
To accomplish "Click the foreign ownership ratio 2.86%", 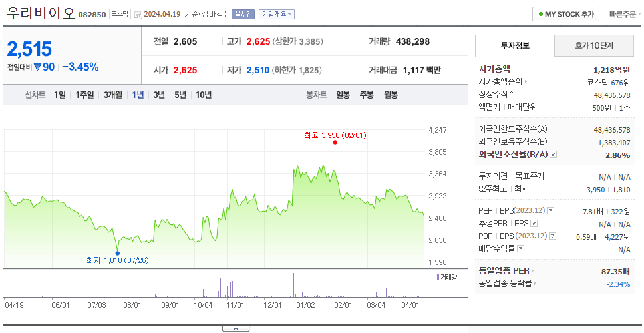I will pyautogui.click(x=617, y=155).
